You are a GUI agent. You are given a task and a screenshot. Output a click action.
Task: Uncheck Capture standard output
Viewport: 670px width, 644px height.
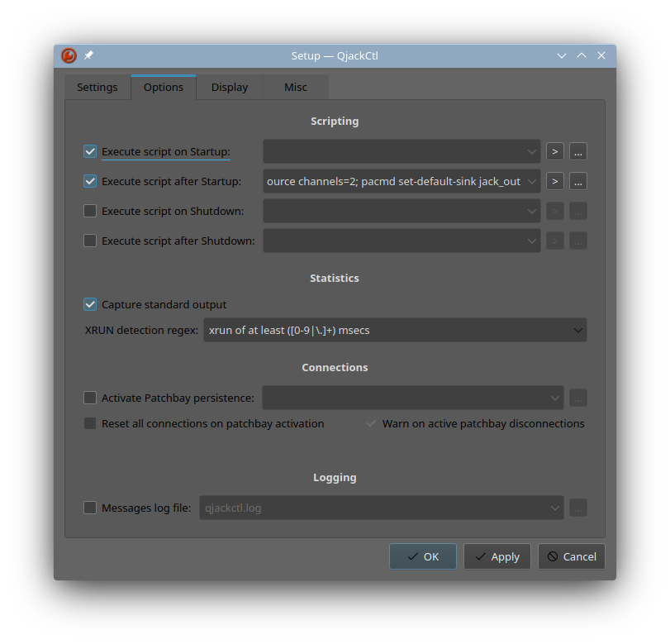coord(90,304)
